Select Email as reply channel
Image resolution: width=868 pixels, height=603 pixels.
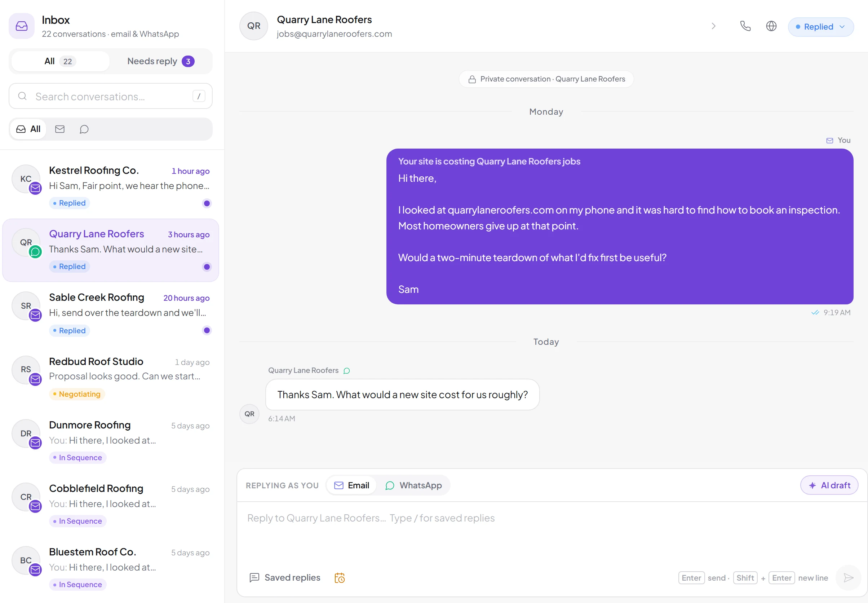click(x=351, y=485)
